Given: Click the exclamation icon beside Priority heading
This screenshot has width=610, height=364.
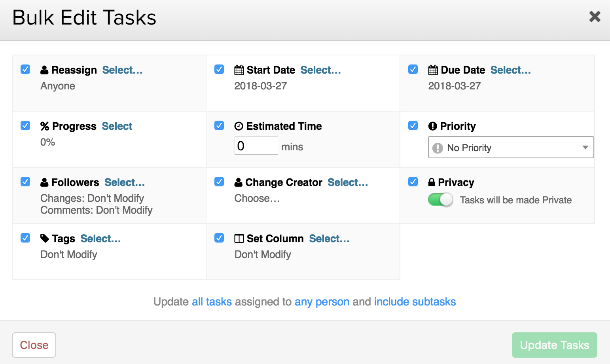Looking at the screenshot, I should 432,126.
